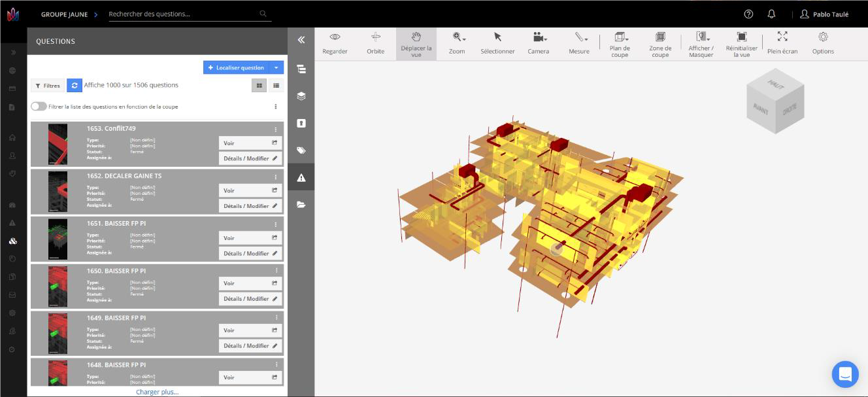Screen dimensions: 868x397
Task: Open the notifications bell
Action: point(771,14)
